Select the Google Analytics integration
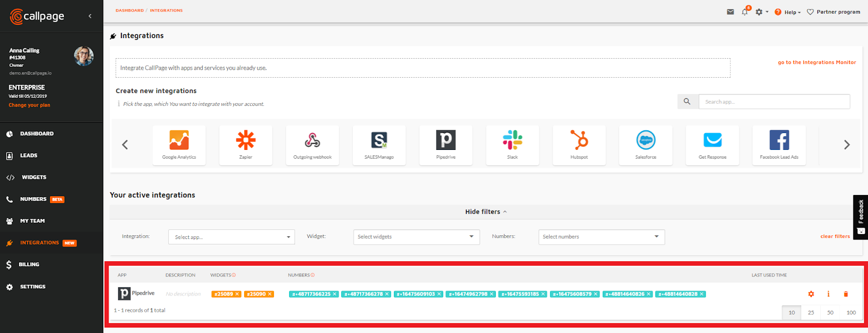Image resolution: width=868 pixels, height=333 pixels. pyautogui.click(x=179, y=145)
